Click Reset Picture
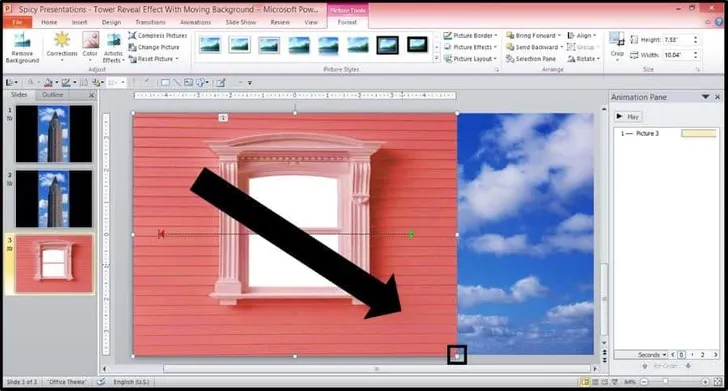728x391 pixels. click(x=154, y=59)
